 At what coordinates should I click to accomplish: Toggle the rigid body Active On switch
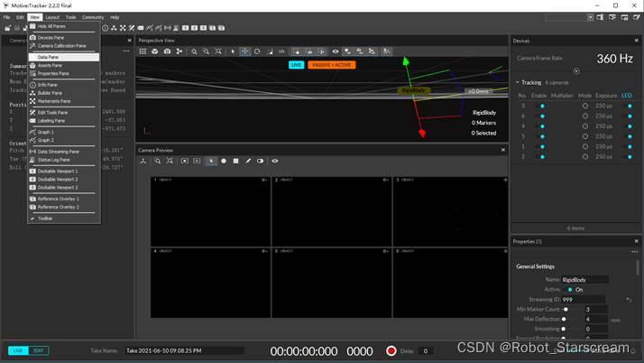click(x=567, y=290)
